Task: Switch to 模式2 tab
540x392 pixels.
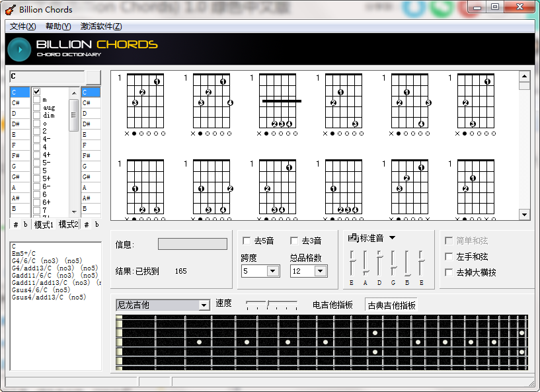Action: [68, 225]
